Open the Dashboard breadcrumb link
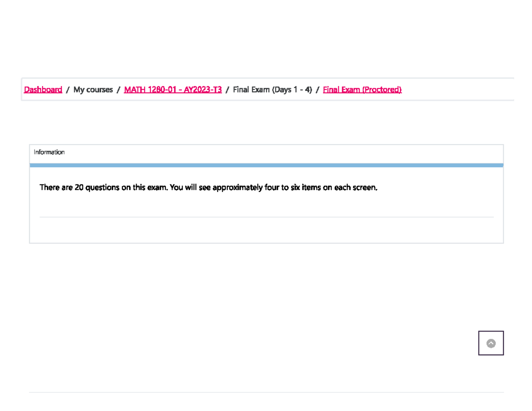Image resolution: width=532 pixels, height=411 pixels. click(43, 90)
